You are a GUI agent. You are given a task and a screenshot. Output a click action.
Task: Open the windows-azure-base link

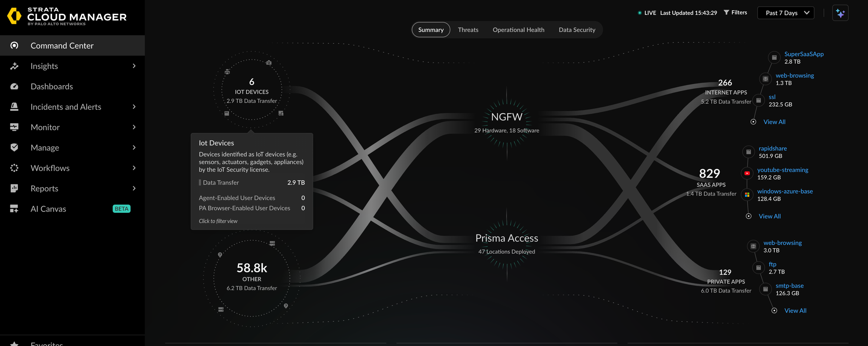coord(785,191)
